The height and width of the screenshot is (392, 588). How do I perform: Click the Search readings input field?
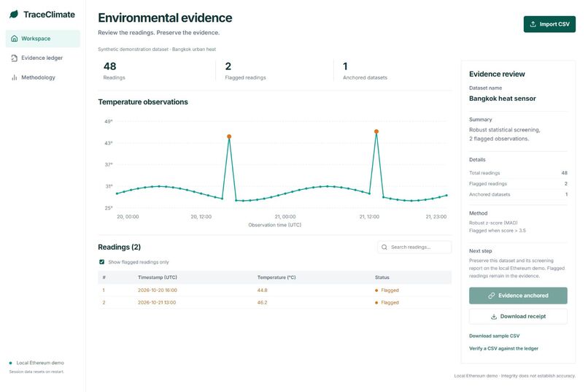pos(414,247)
